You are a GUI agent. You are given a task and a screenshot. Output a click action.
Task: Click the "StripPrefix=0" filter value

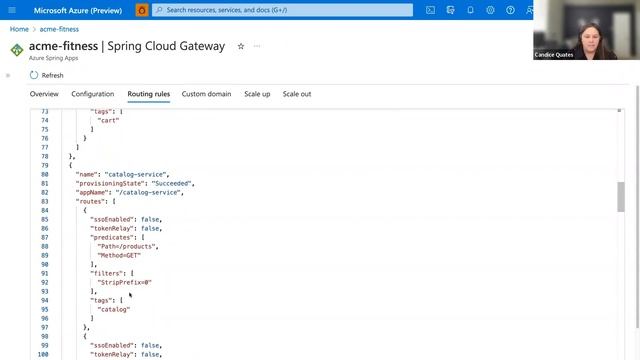[x=124, y=282]
